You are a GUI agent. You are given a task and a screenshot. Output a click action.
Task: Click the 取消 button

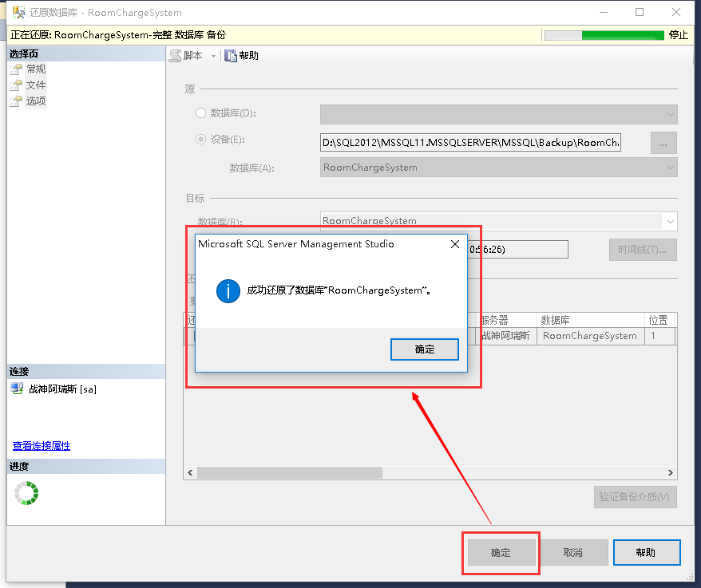click(x=573, y=553)
